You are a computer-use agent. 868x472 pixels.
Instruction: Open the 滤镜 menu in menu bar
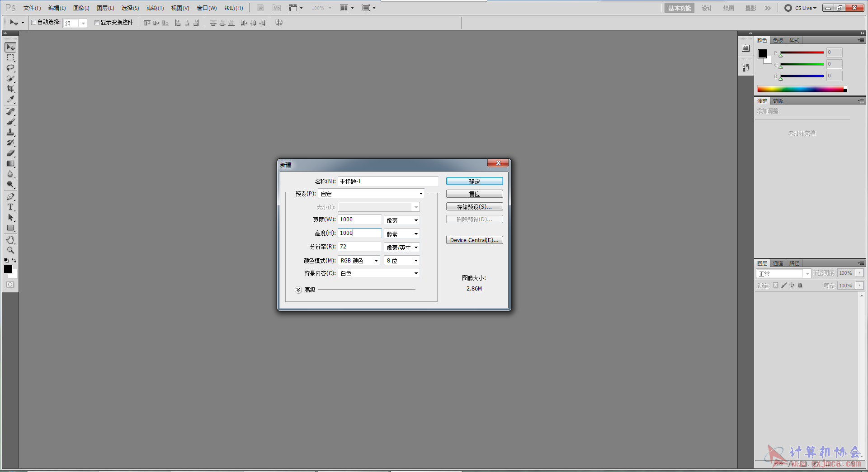155,8
